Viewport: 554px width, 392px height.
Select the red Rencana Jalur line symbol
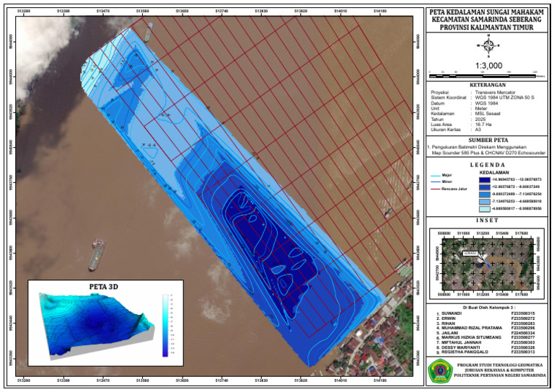point(435,189)
